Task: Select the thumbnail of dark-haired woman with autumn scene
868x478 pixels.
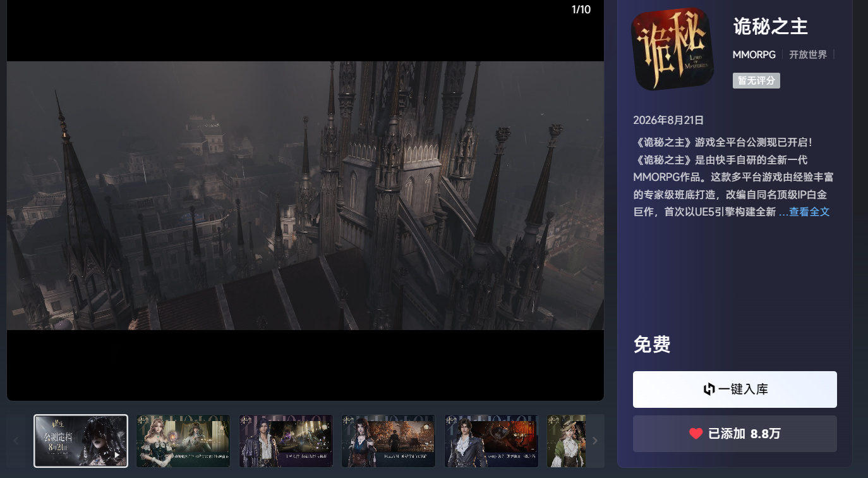Action: pyautogui.click(x=389, y=441)
